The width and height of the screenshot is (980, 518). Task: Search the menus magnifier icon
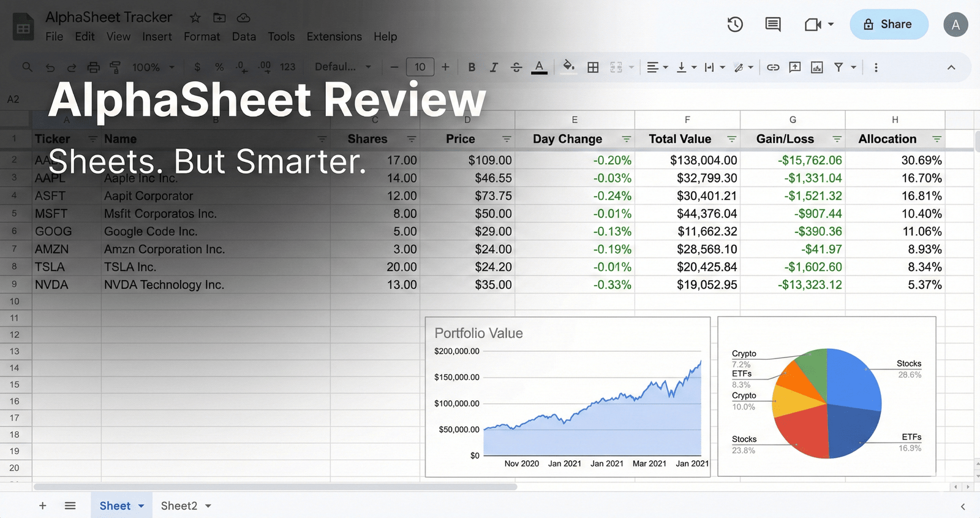pos(27,67)
